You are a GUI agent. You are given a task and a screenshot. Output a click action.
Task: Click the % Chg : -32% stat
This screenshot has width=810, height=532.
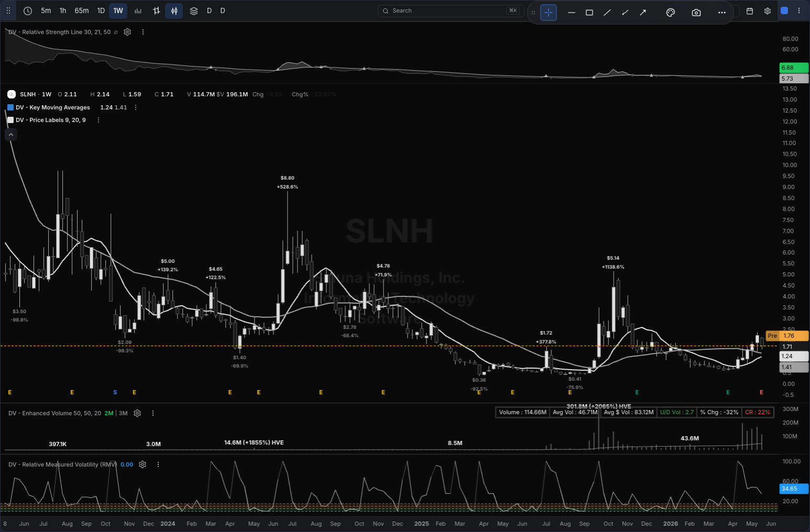point(719,412)
